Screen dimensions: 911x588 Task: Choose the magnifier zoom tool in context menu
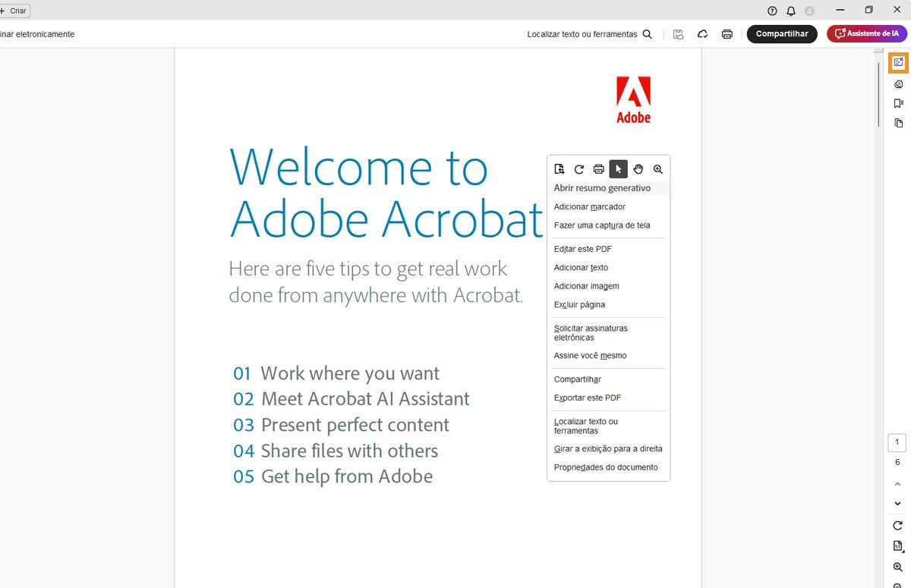[658, 169]
